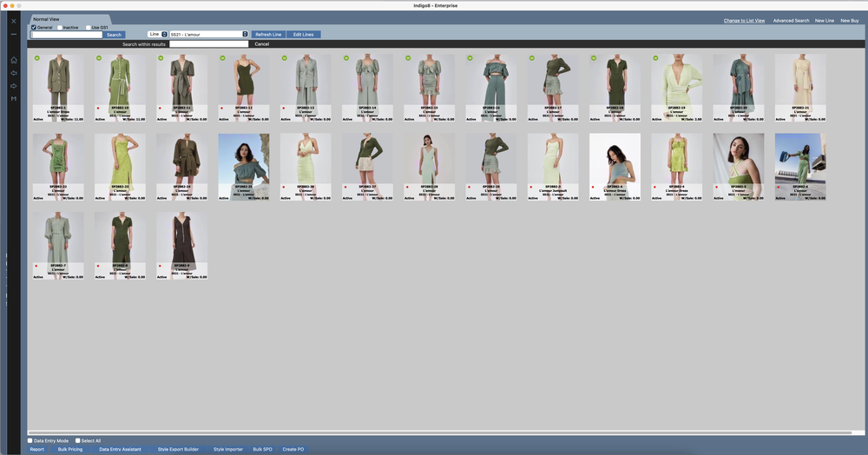Switch via Change to List View link

(x=744, y=21)
